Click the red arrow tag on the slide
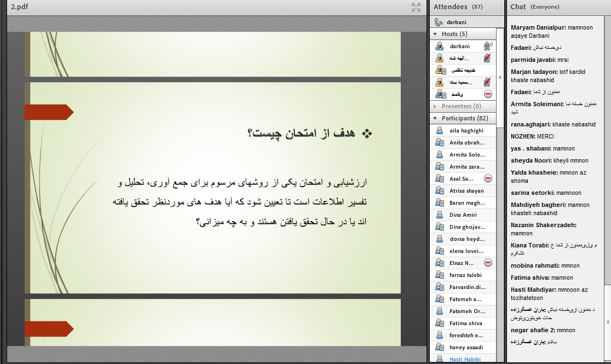This screenshot has height=364, width=611. (x=49, y=112)
